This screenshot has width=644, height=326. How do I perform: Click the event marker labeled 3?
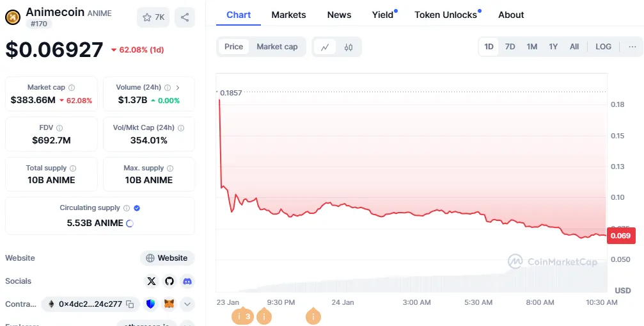242,316
